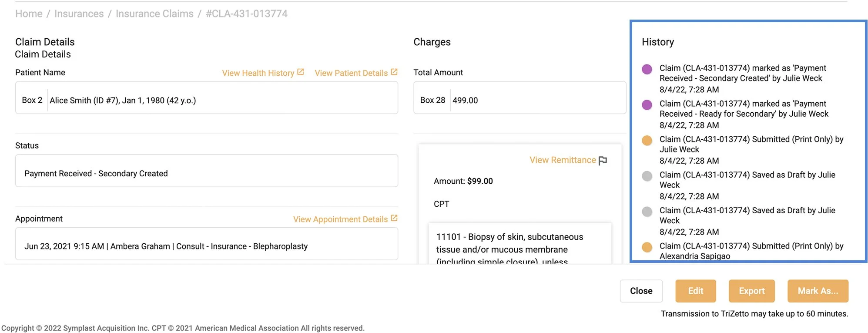Image resolution: width=868 pixels, height=333 pixels.
Task: Navigate to Insurances breadcrumb item
Action: (x=79, y=14)
